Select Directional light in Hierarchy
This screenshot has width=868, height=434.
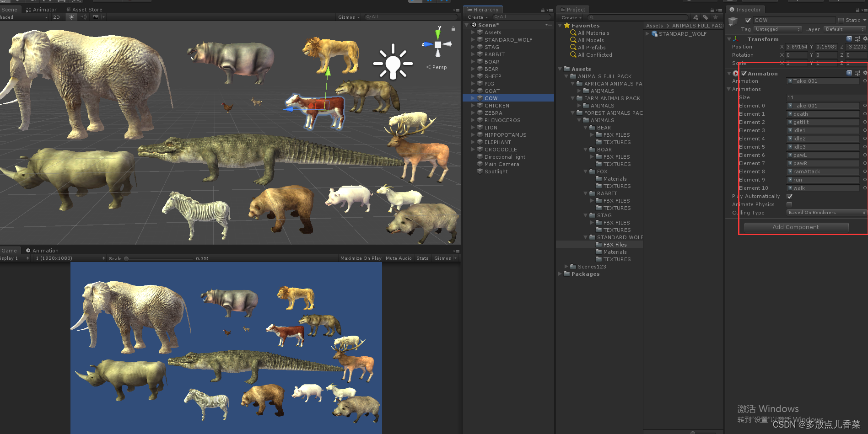tap(505, 157)
